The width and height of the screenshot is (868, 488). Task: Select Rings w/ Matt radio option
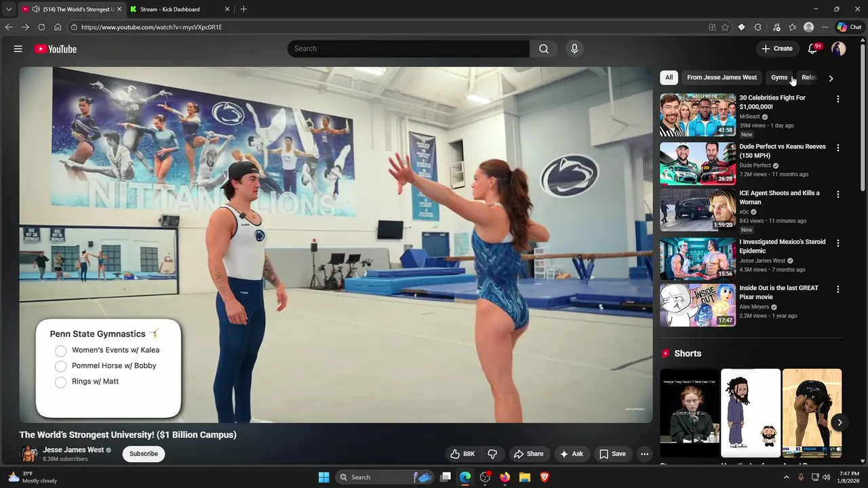(x=61, y=382)
